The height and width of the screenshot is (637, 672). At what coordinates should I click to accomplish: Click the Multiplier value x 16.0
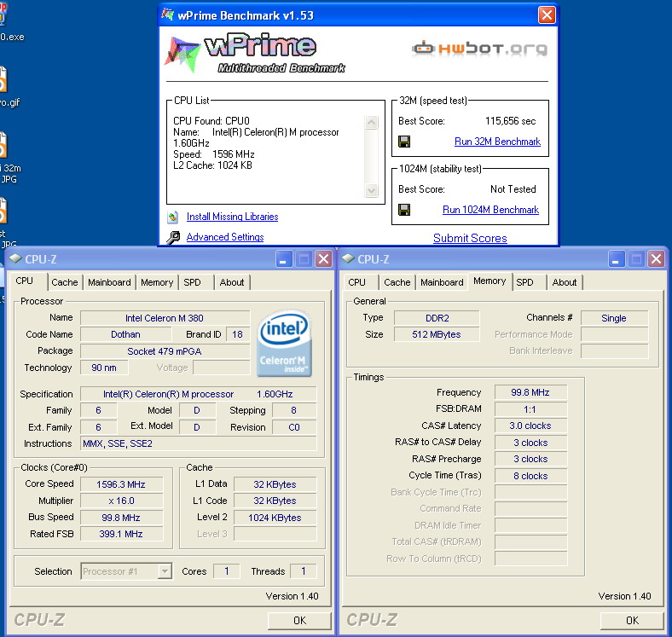[121, 501]
